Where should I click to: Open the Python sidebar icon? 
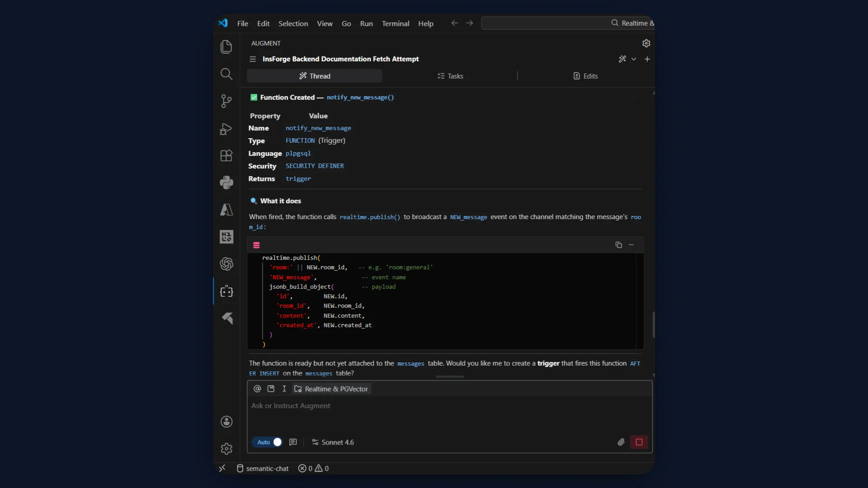coord(226,183)
